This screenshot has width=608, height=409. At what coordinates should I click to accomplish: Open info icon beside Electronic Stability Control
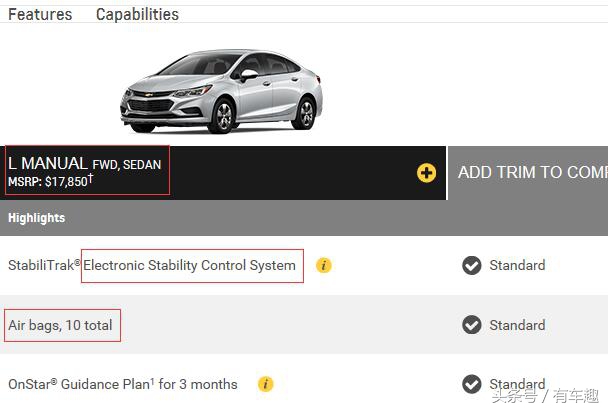tap(323, 265)
